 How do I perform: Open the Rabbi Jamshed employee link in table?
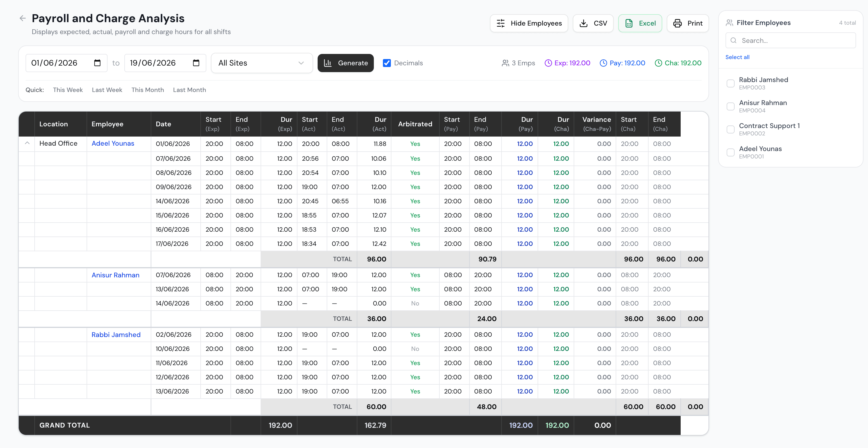[x=116, y=335]
